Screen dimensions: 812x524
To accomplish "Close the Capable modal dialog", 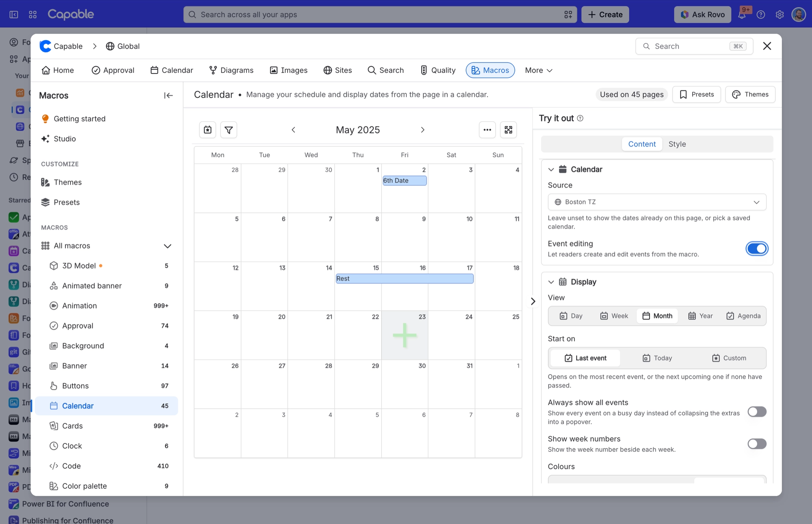I will [767, 46].
